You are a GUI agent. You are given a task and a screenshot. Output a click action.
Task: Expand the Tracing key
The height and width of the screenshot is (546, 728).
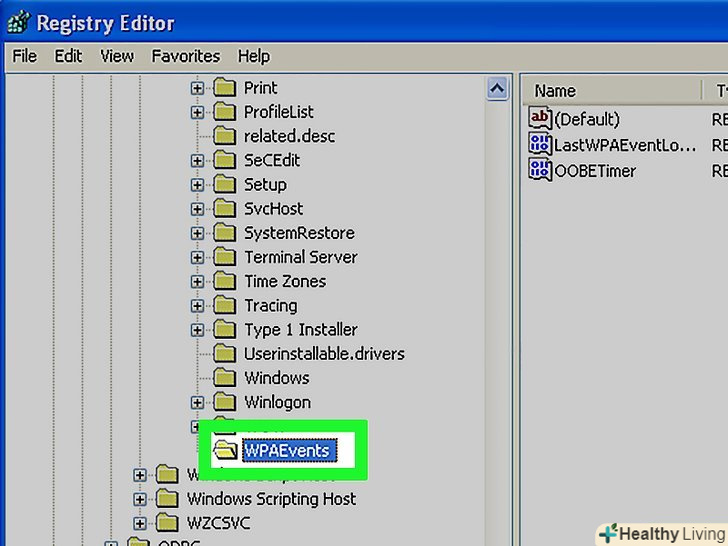197,306
